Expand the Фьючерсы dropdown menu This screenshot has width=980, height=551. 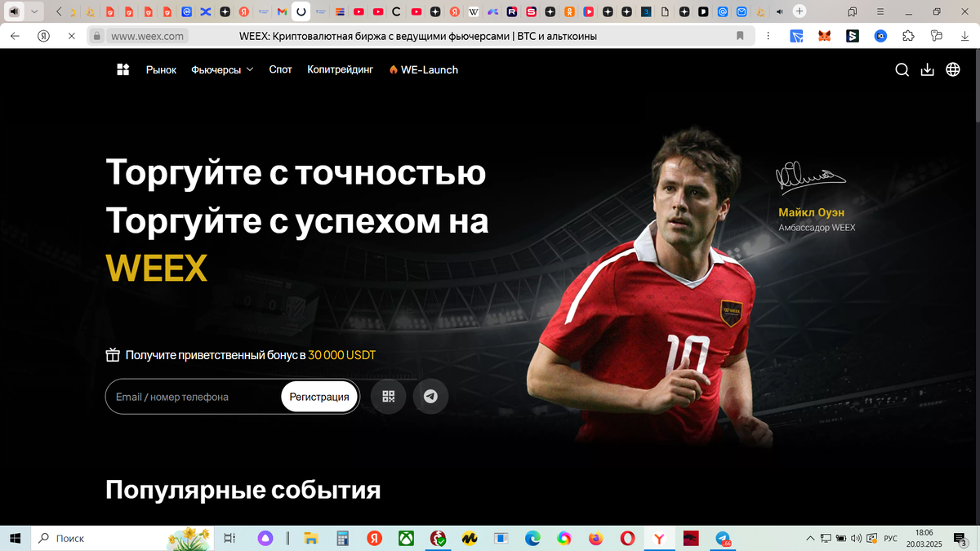click(222, 69)
